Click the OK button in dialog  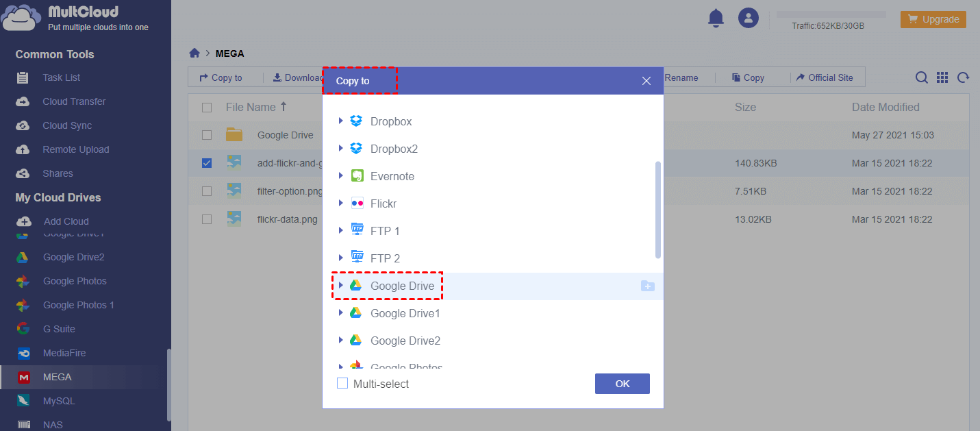pyautogui.click(x=623, y=384)
